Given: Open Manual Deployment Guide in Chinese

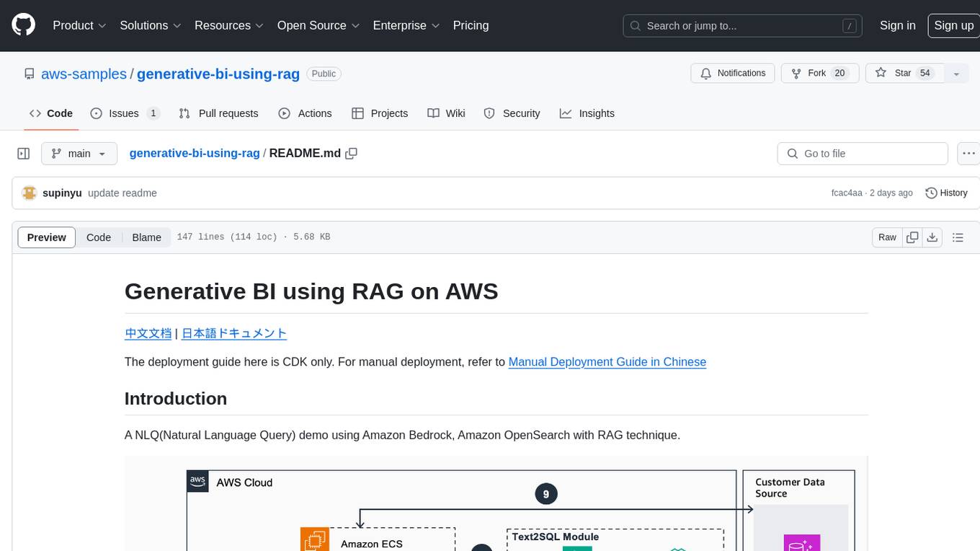Looking at the screenshot, I should tap(607, 362).
